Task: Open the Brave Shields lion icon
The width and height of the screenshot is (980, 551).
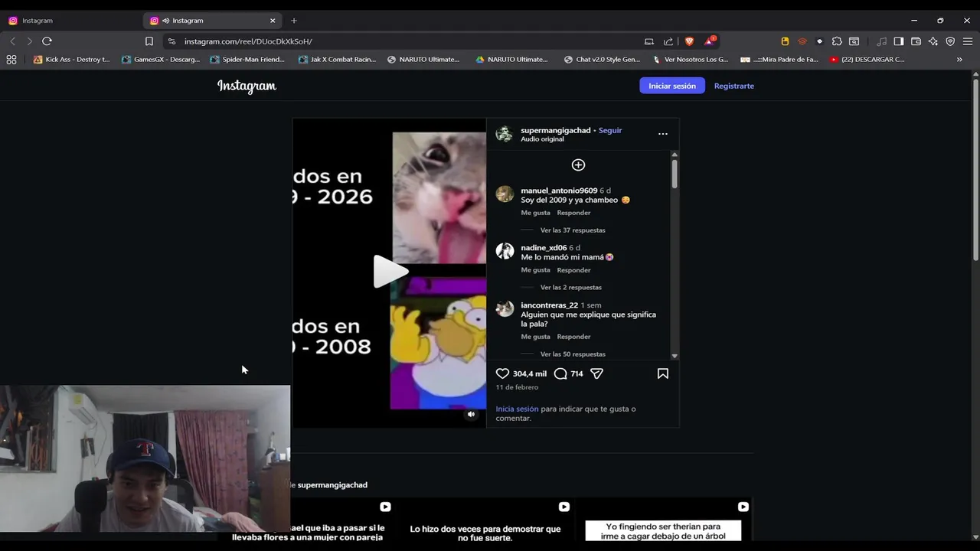Action: (689, 41)
